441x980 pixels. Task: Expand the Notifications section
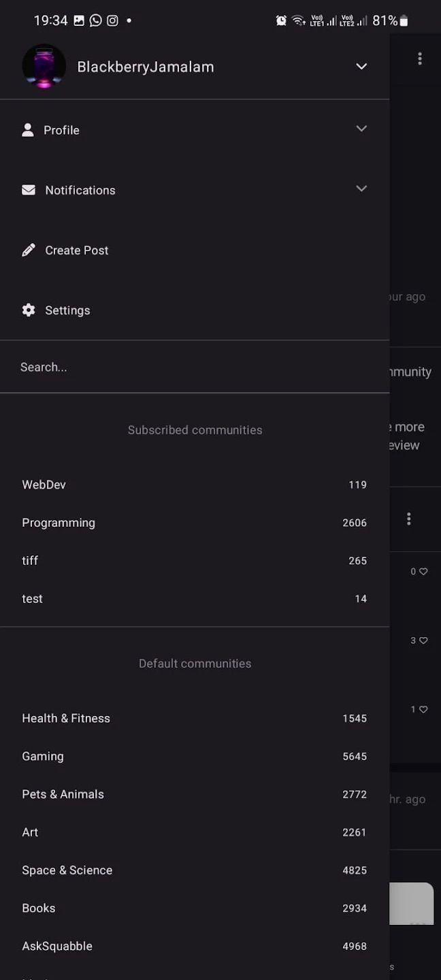coord(361,189)
